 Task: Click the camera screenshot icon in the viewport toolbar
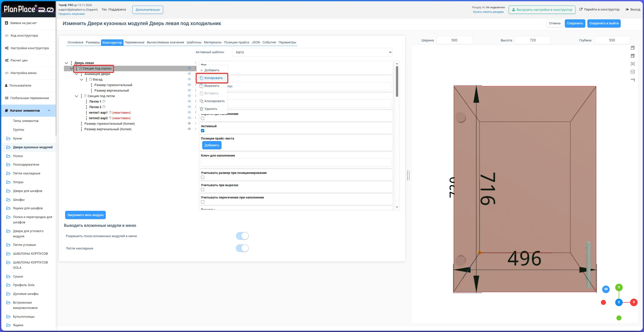633,64
